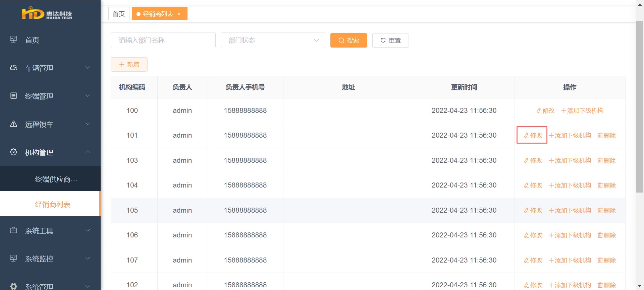Click the 惠达科技 logo in the sidebar
The width and height of the screenshot is (644, 290).
click(47, 14)
